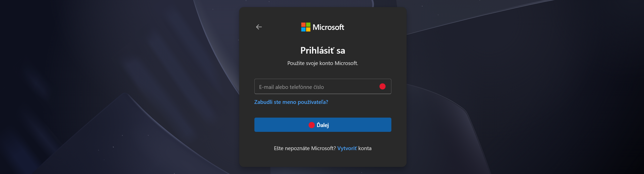The width and height of the screenshot is (644, 174).
Task: Click the yellow square of the Microsoft logo
Action: (308, 29)
